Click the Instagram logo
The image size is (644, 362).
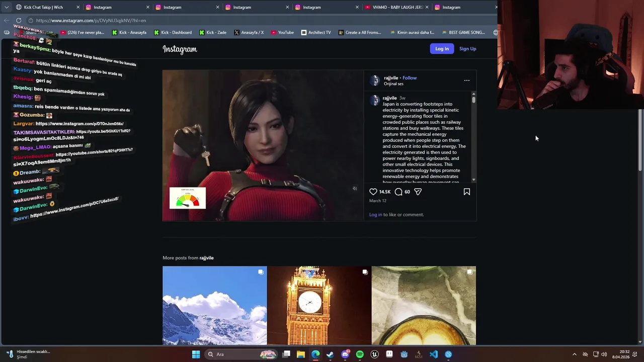point(180,49)
